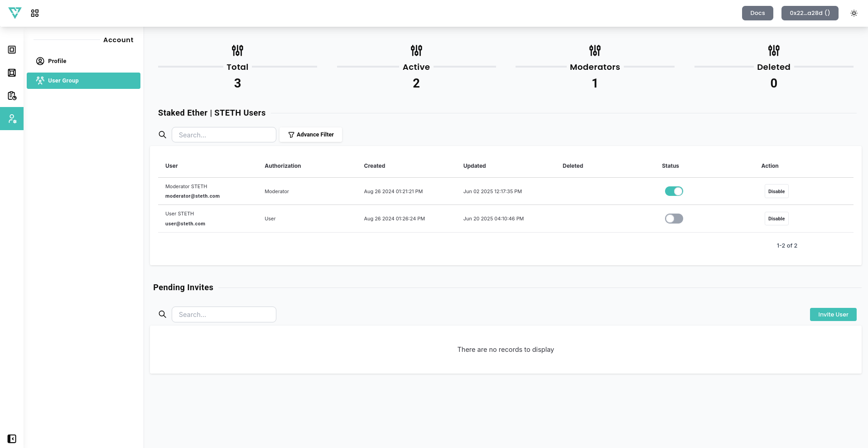Open the first sidebar square panel icon
This screenshot has width=868, height=448.
pos(12,50)
